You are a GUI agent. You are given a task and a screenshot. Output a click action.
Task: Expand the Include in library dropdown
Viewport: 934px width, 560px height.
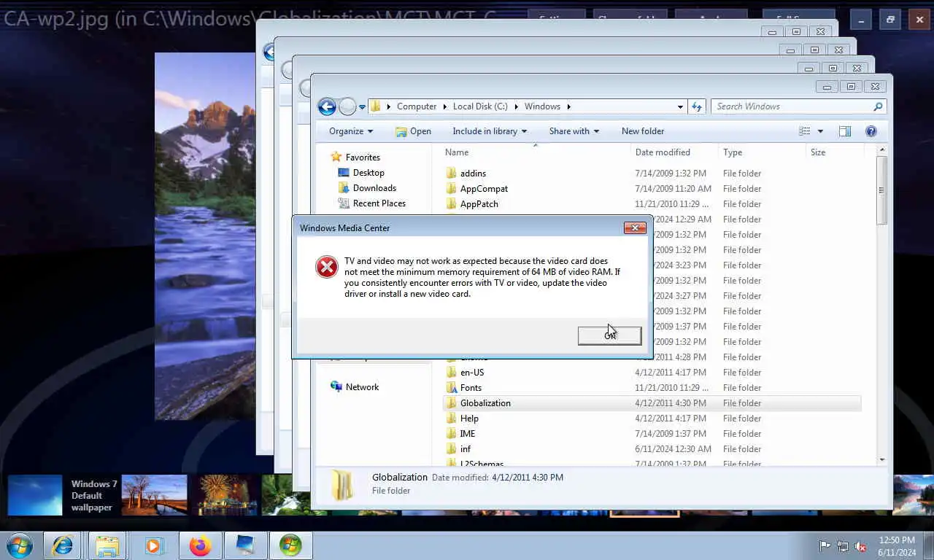tap(490, 131)
